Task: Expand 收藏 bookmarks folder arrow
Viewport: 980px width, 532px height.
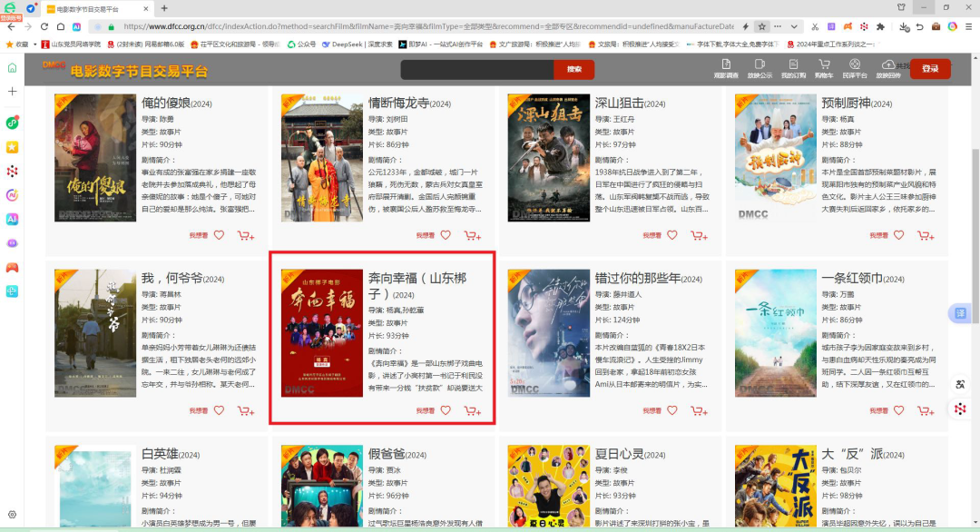Action: pos(35,44)
